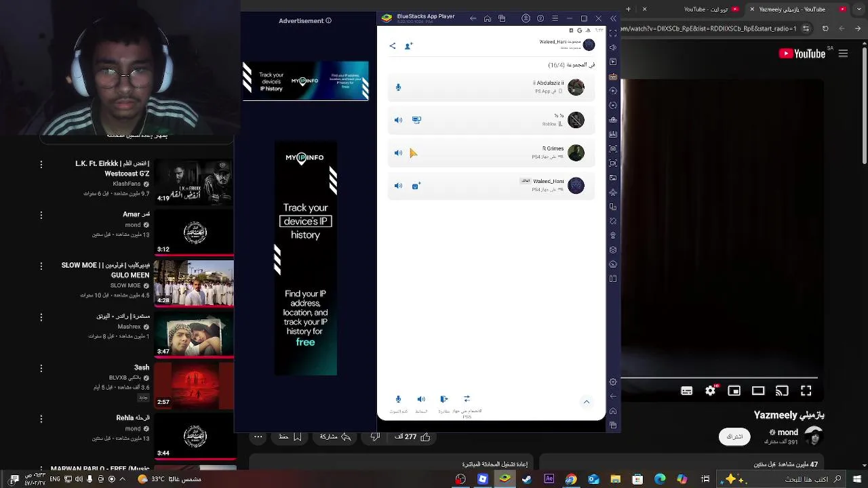Click the icon beside Waleed_Hani's speaker

click(416, 185)
